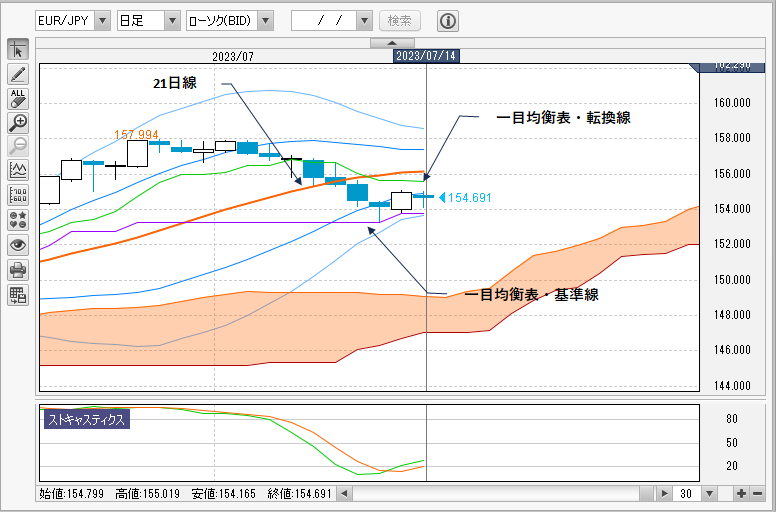
Task: Zoom out with magnifier minus tool
Action: [x=18, y=147]
